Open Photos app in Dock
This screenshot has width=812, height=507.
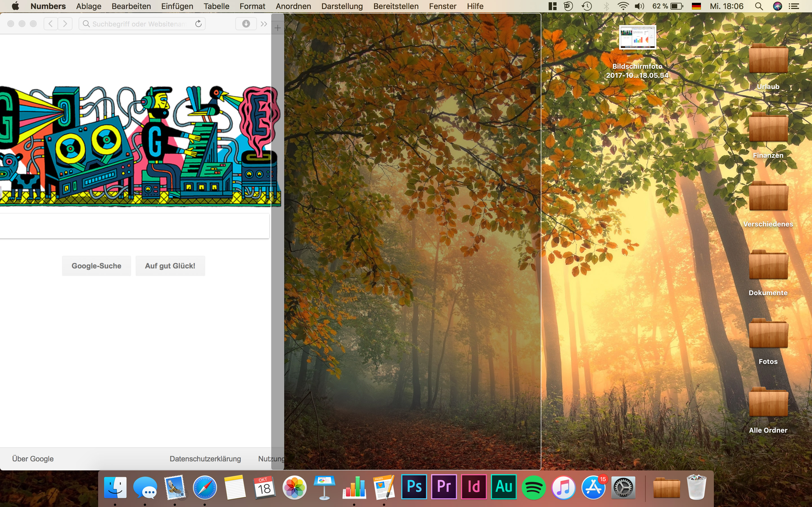294,488
